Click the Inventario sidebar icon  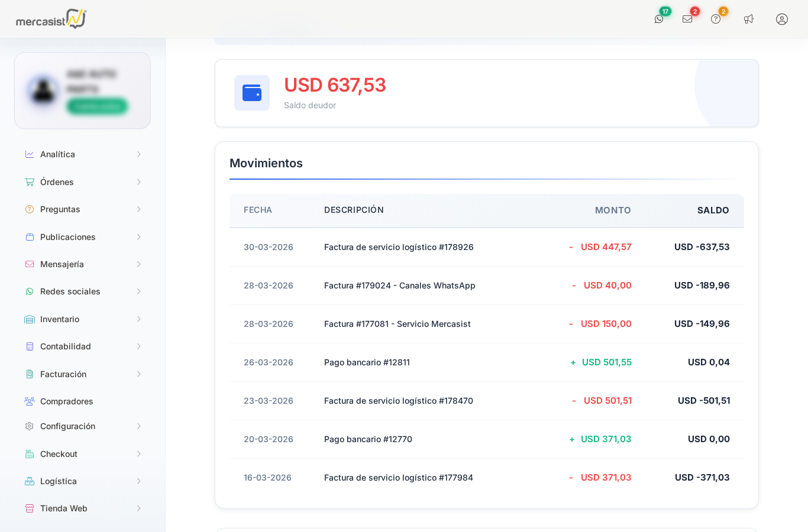30,319
